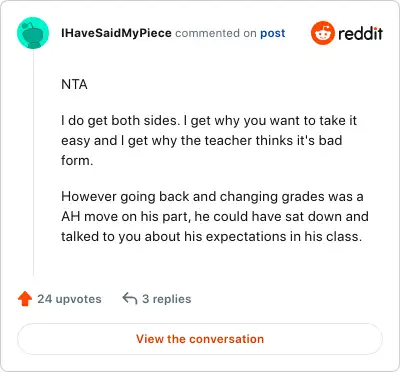Click the orange upvote arrow

point(25,299)
